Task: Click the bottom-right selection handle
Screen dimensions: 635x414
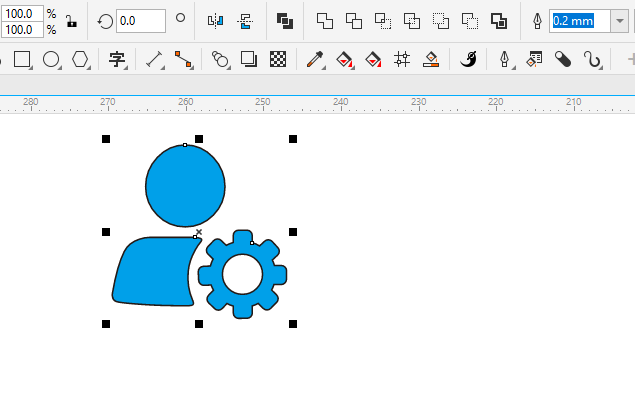Action: 293,324
